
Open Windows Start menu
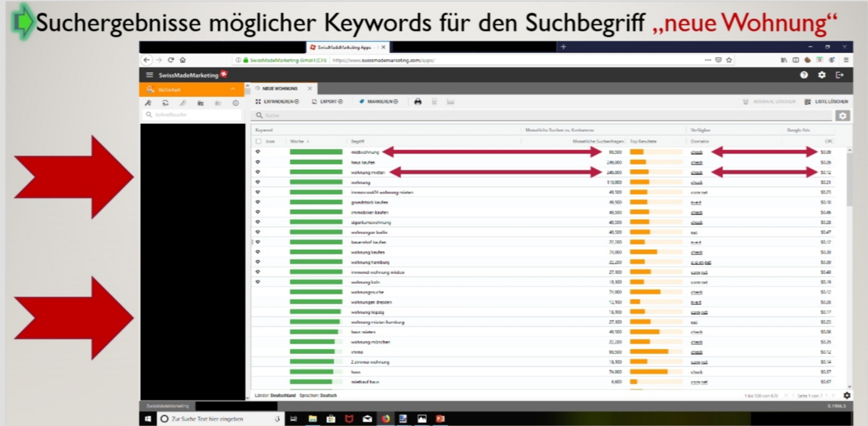click(148, 419)
